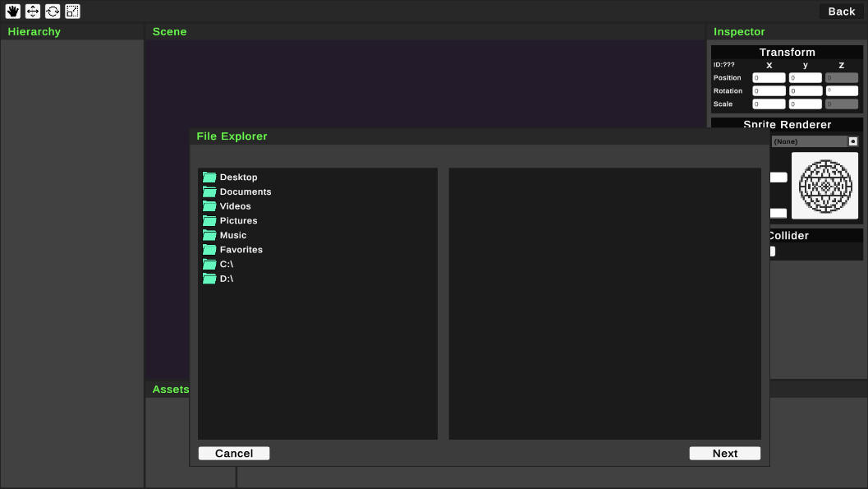This screenshot has height=489, width=868.
Task: Select the Rotate tool icon
Action: [x=53, y=12]
